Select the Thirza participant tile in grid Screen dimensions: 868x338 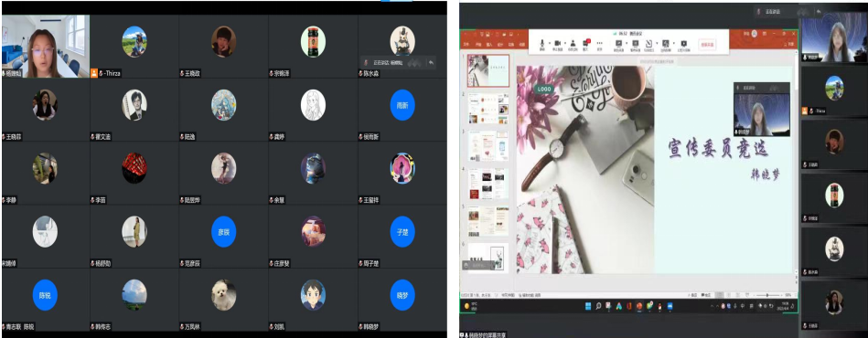(x=134, y=46)
